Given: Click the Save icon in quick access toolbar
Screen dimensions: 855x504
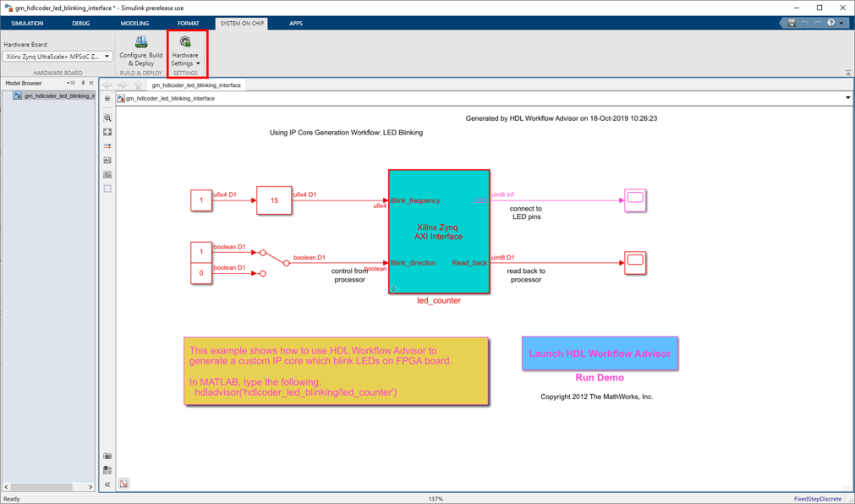Looking at the screenshot, I should 792,23.
